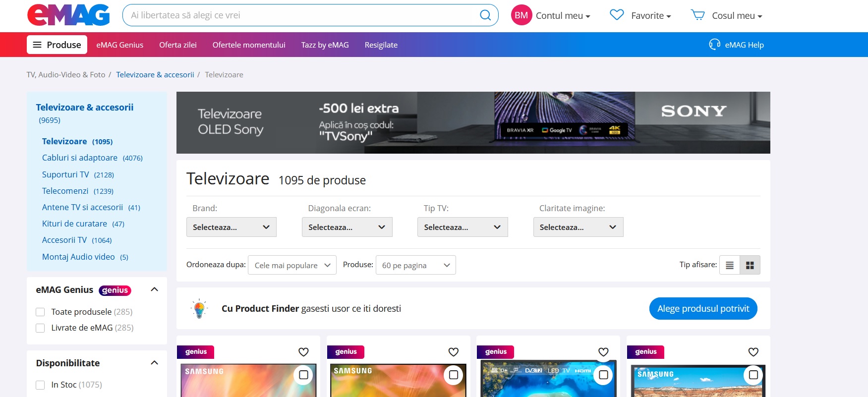Open Ofertele momentului
This screenshot has width=868, height=397.
[x=249, y=45]
